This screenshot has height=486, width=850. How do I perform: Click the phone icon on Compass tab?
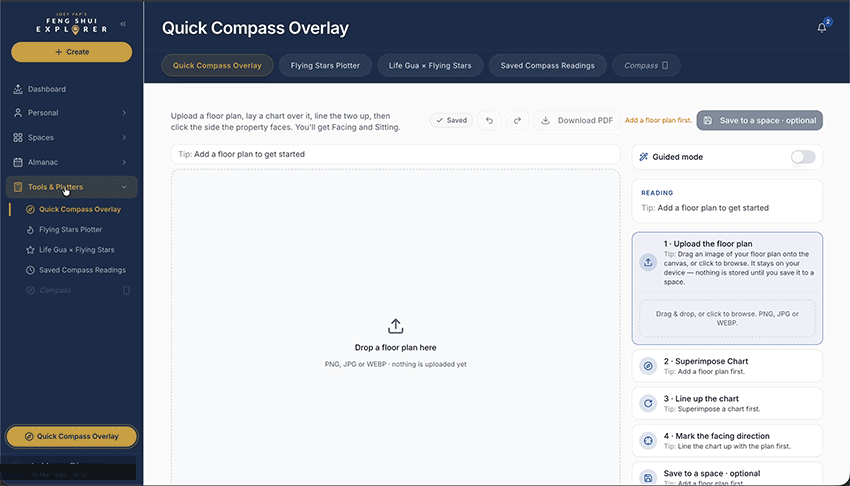pos(665,65)
